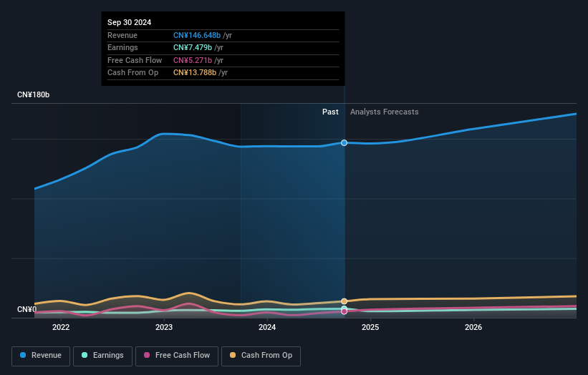Click the Free Cash Flow data point marker
This screenshot has height=375, width=588.
point(344,311)
